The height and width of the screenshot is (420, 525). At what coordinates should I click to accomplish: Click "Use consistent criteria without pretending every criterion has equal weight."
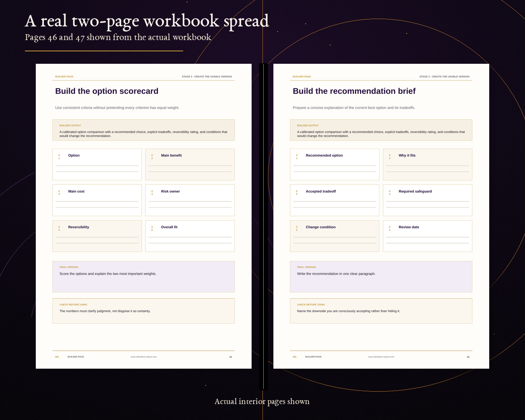point(117,108)
